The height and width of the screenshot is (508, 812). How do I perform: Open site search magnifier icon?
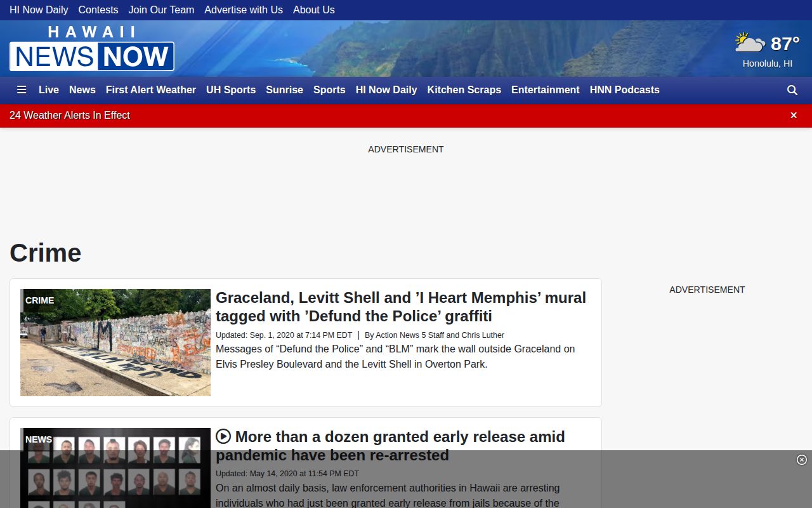pos(792,90)
